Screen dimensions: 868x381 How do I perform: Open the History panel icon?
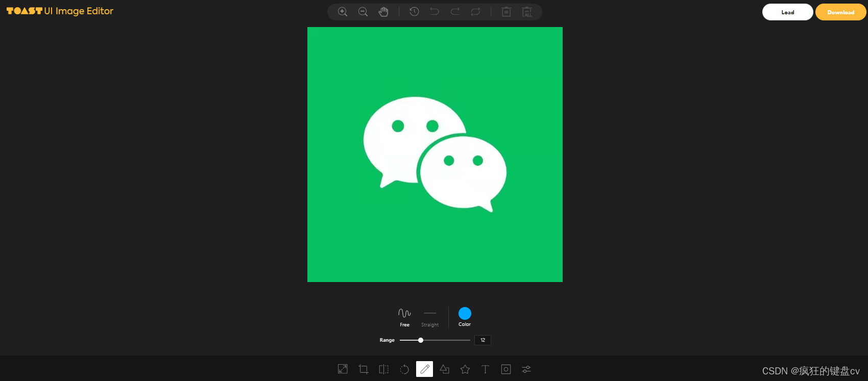(x=414, y=12)
